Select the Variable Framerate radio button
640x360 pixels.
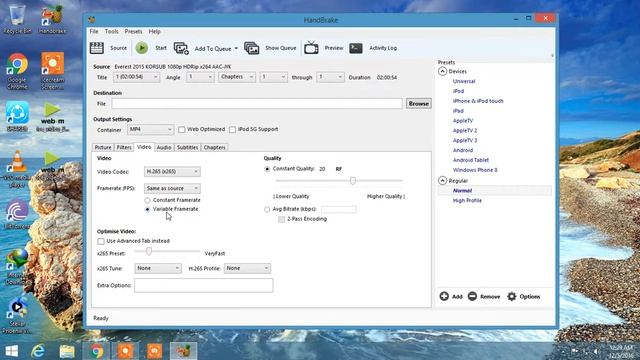click(x=147, y=209)
